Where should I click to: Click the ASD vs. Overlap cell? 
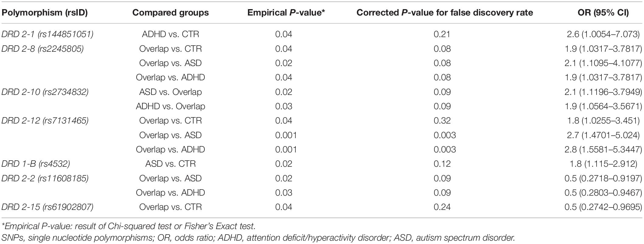pos(170,92)
